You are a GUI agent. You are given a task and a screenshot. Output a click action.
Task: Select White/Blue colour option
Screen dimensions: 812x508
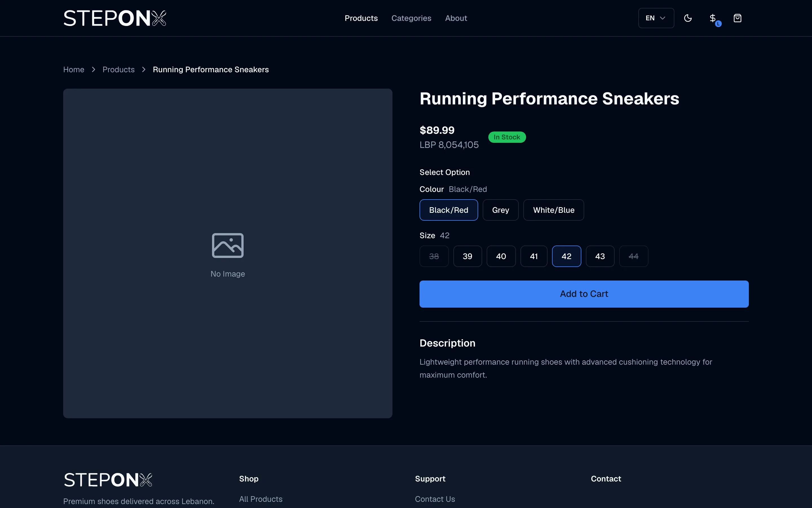point(553,210)
